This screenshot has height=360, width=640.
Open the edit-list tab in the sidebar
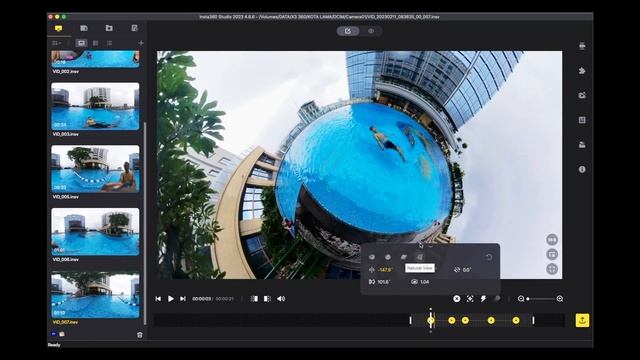pos(135,28)
